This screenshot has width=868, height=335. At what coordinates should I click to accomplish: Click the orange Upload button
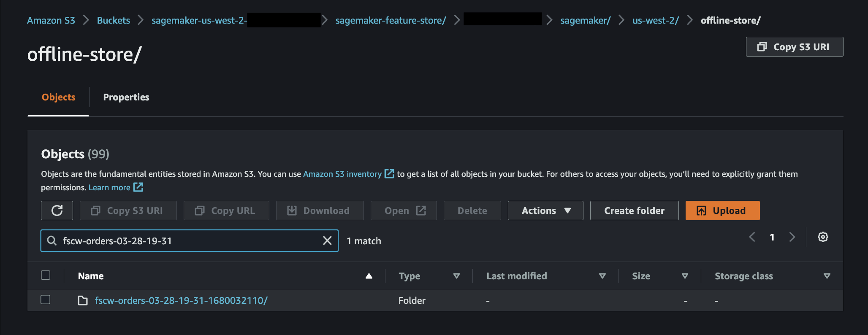[x=723, y=211]
